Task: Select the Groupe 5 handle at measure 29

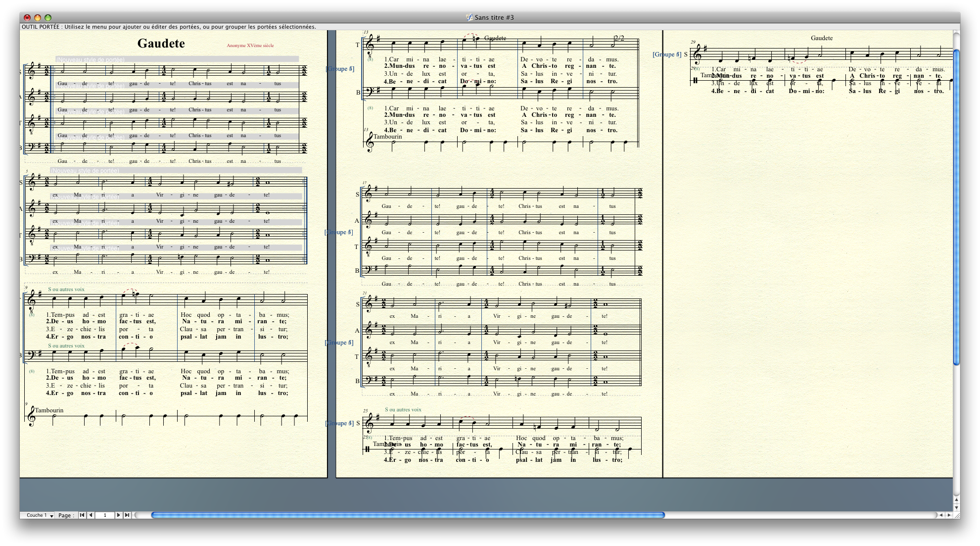Action: tap(666, 54)
